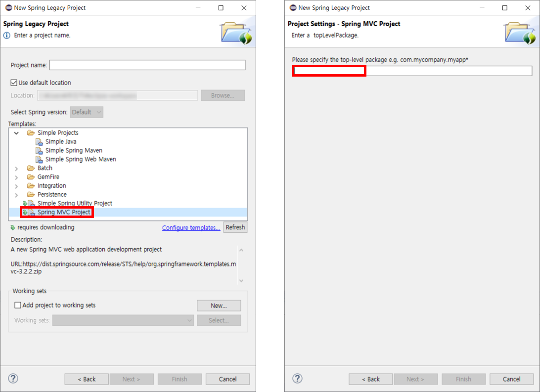Image resolution: width=540 pixels, height=392 pixels.
Task: Click the info icon beside Enter a project name
Action: (6, 36)
